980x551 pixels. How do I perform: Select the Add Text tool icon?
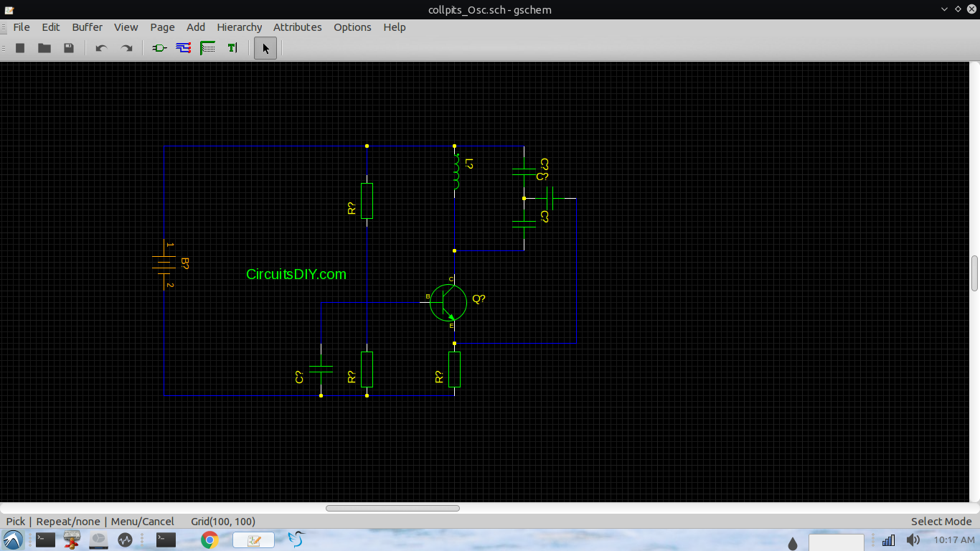pyautogui.click(x=232, y=48)
